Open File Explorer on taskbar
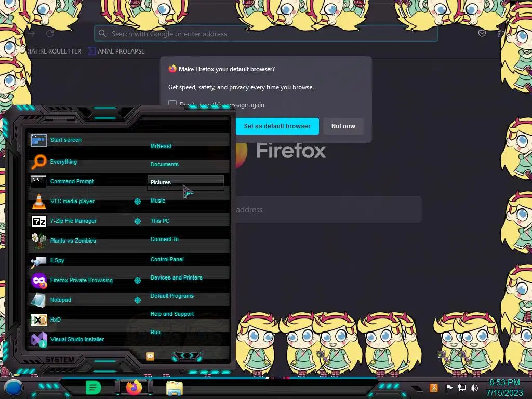Image resolution: width=532 pixels, height=399 pixels. (175, 388)
